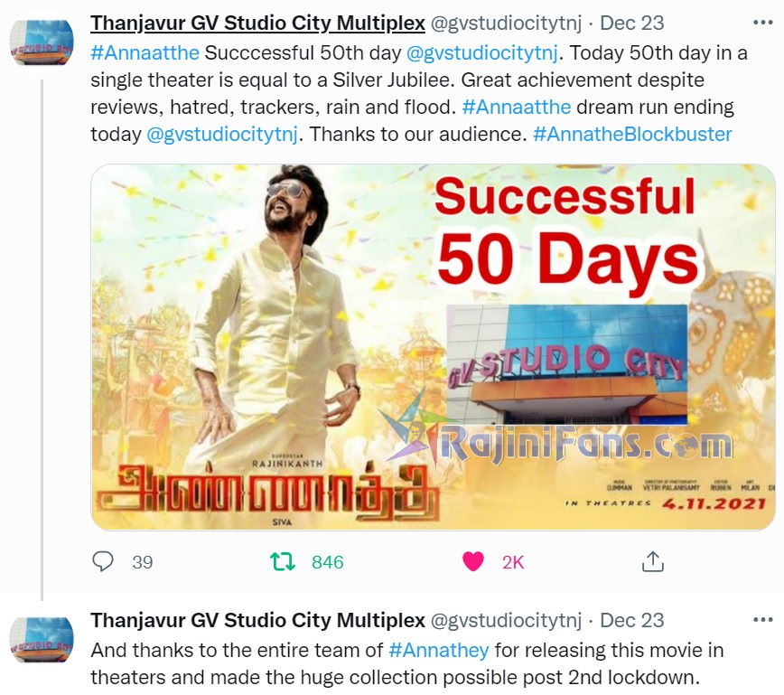The width and height of the screenshot is (784, 695).
Task: Open Dec 23 timestamp of second tweet
Action: 632,620
